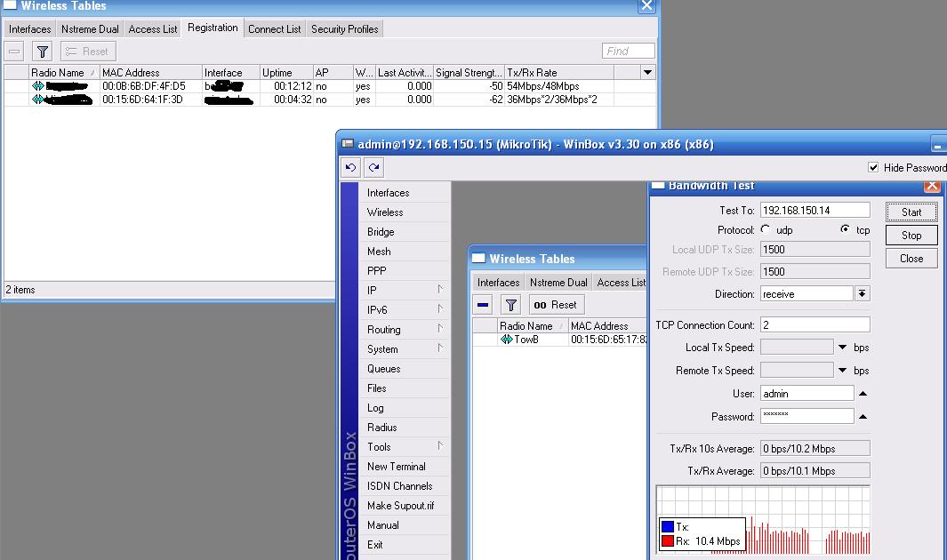947x560 pixels.
Task: Expand the Remote Tx Speed arrow
Action: [x=842, y=370]
